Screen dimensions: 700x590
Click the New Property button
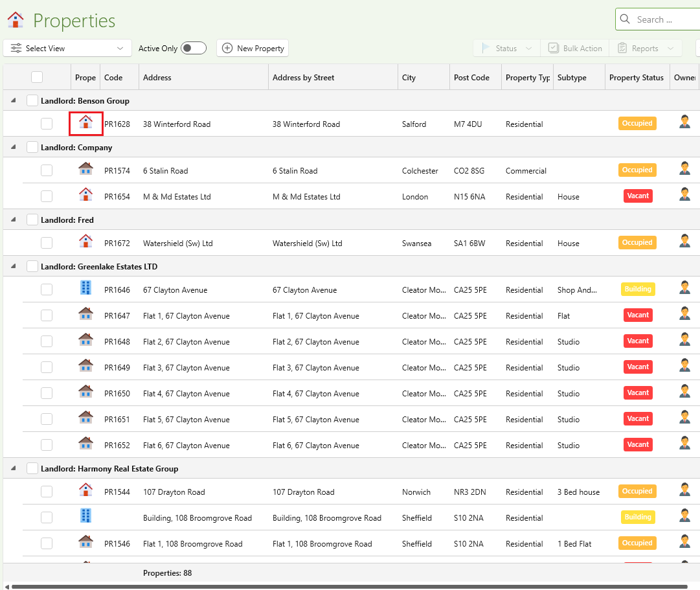253,48
